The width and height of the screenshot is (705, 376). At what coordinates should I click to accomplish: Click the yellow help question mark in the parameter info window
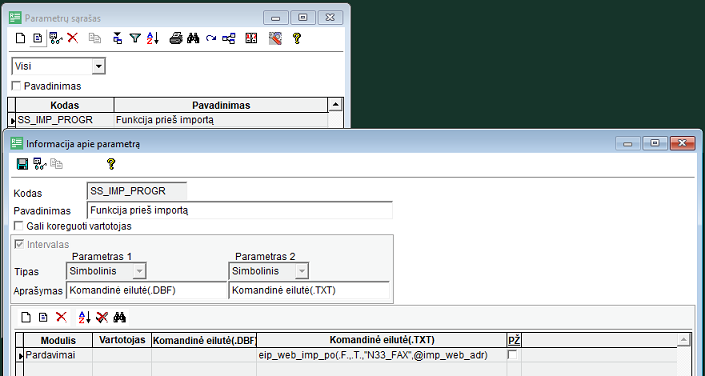[111, 164]
